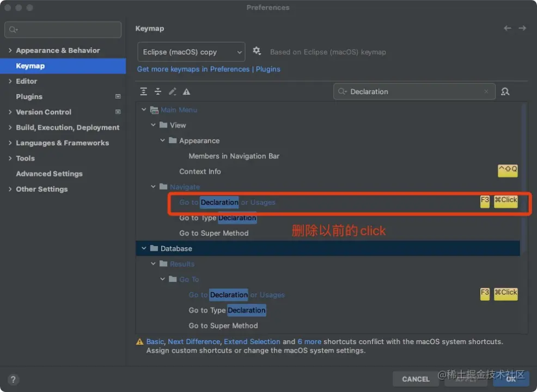The height and width of the screenshot is (392, 537).
Task: Select Editor in the settings sidebar
Action: (63, 81)
